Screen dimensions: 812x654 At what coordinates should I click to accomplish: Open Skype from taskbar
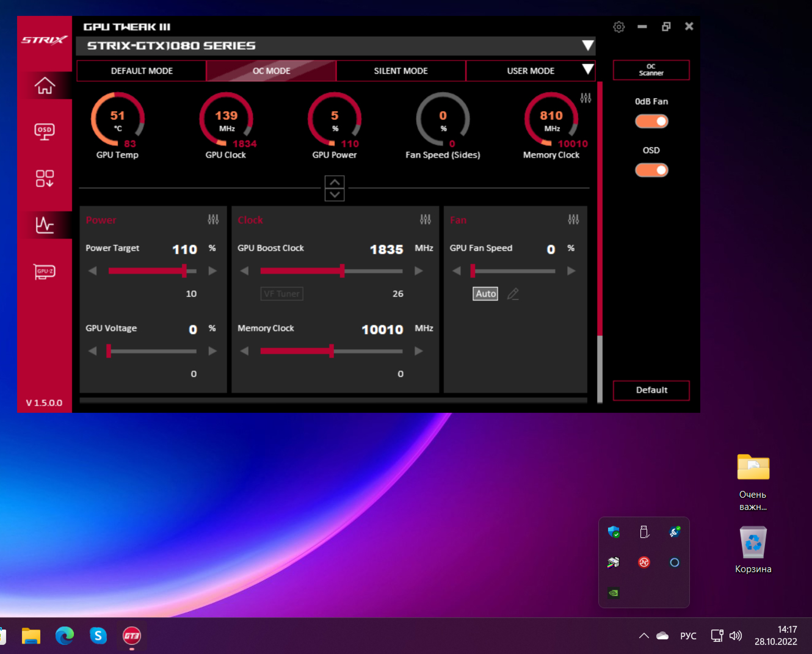[98, 636]
